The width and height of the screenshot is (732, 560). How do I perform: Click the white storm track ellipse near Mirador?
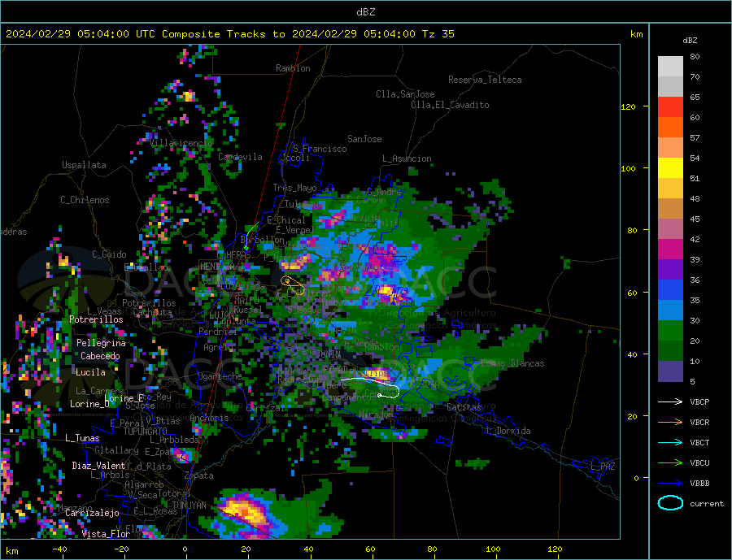coord(389,392)
